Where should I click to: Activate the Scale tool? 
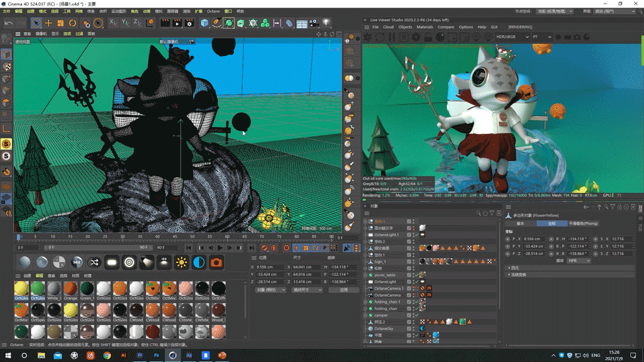pos(60,23)
